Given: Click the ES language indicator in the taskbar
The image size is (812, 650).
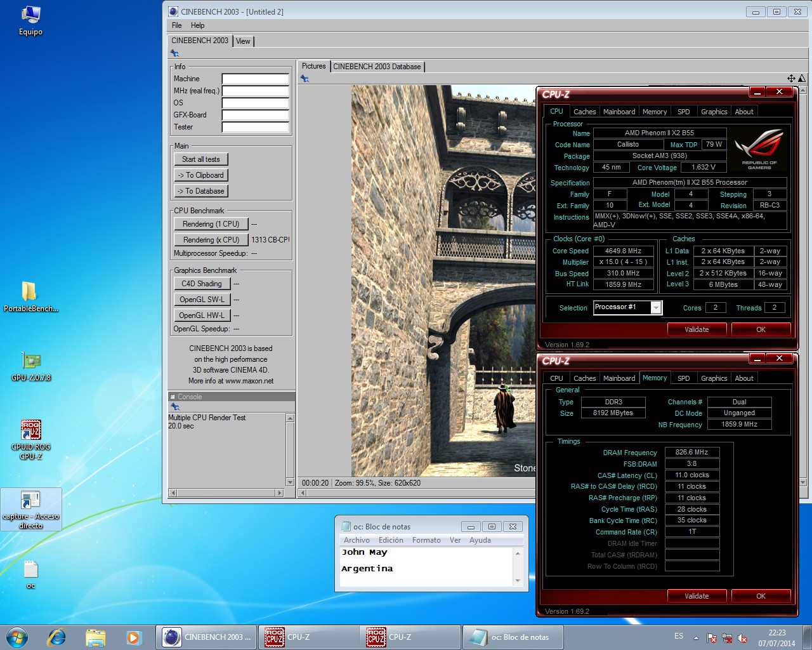Looking at the screenshot, I should click(x=679, y=636).
